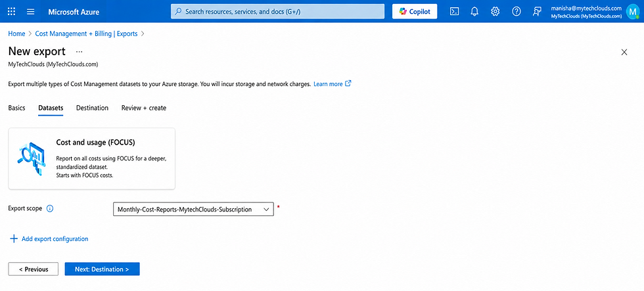
Task: Open the Help question mark menu
Action: pos(517,11)
